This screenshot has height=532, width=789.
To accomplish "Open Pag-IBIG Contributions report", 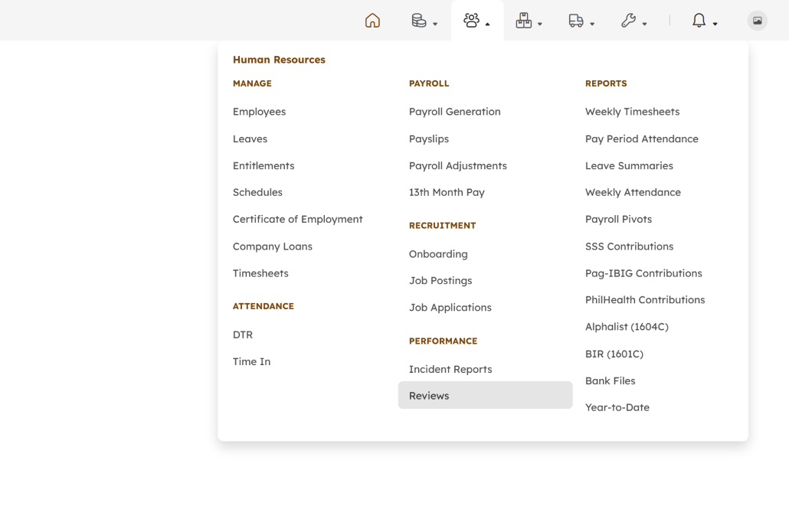I will [x=643, y=273].
